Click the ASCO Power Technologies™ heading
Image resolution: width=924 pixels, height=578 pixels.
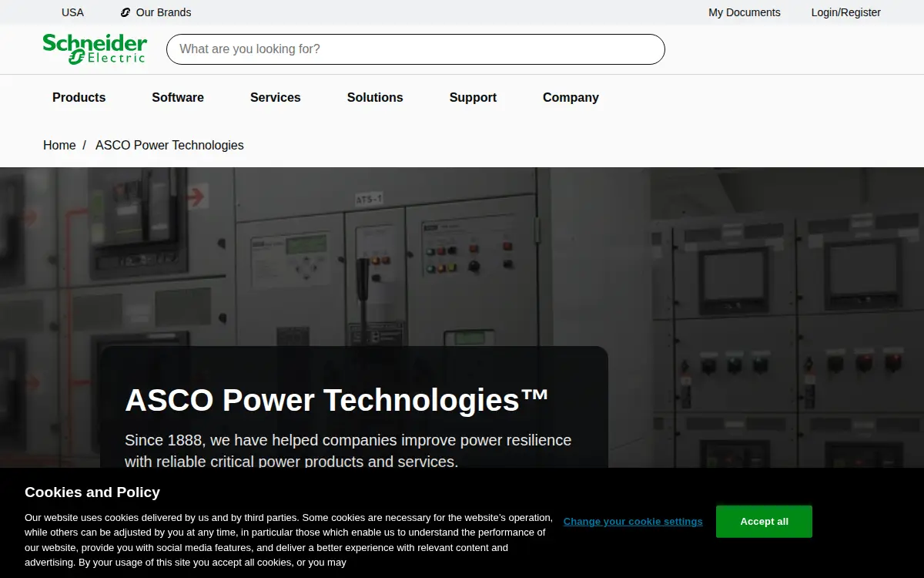(337, 401)
